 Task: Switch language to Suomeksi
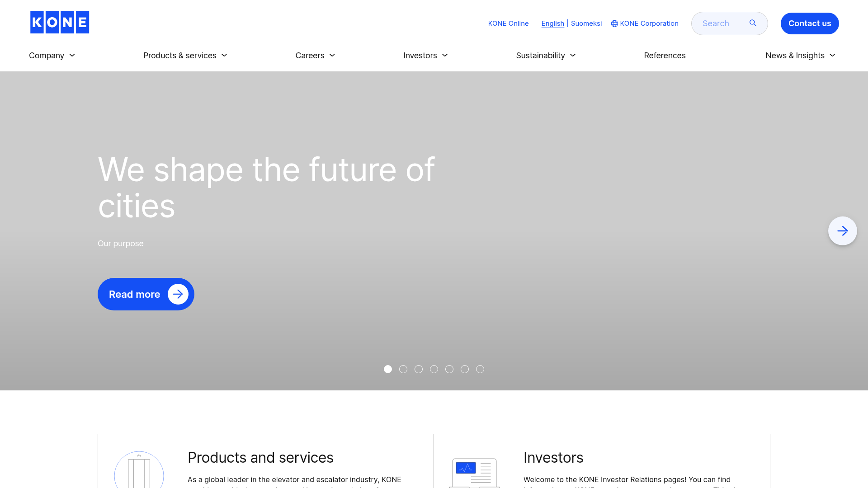coord(586,23)
